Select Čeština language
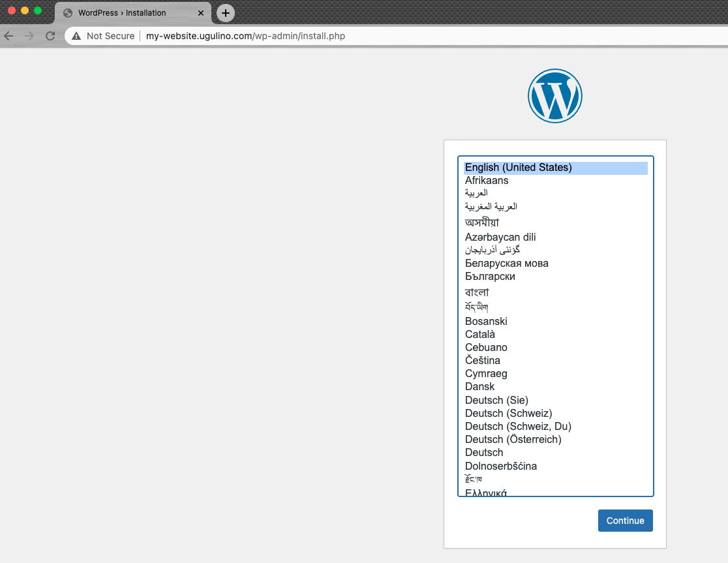Viewport: 728px width, 563px height. 556,360
